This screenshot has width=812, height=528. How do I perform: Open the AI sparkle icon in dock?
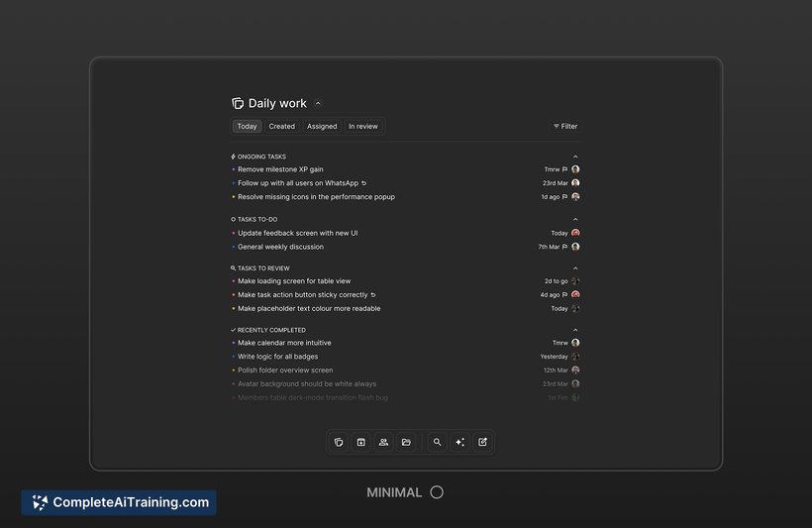pos(459,442)
